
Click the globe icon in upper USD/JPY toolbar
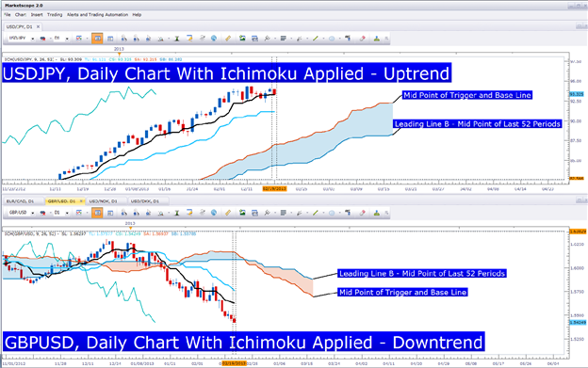pyautogui.click(x=214, y=39)
